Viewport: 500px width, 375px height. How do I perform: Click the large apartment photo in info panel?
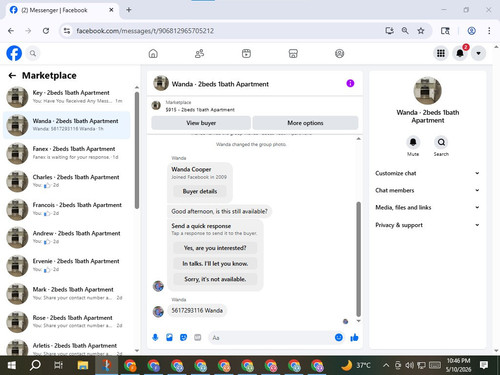[x=428, y=91]
